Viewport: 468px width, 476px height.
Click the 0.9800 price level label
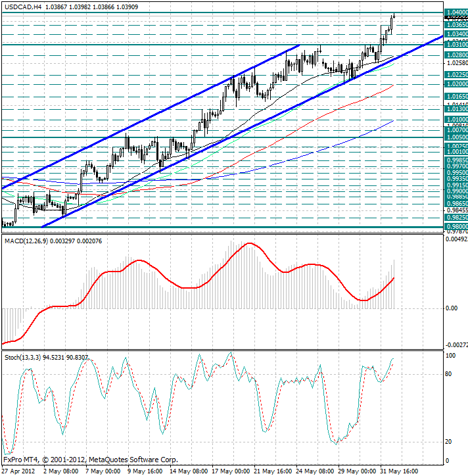pyautogui.click(x=456, y=226)
